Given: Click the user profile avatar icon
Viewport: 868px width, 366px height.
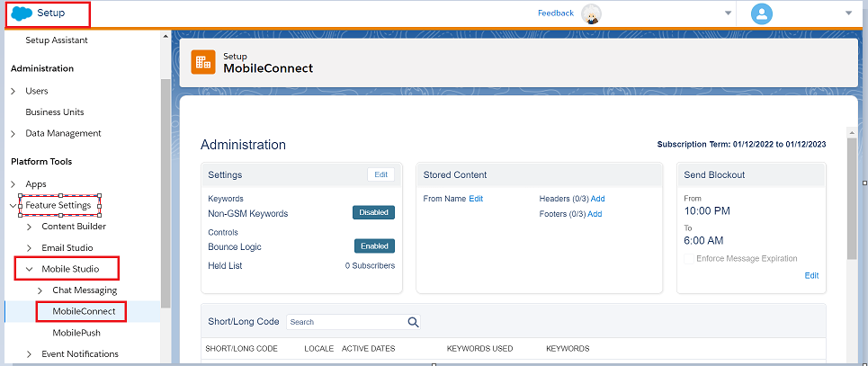Looking at the screenshot, I should click(x=762, y=14).
